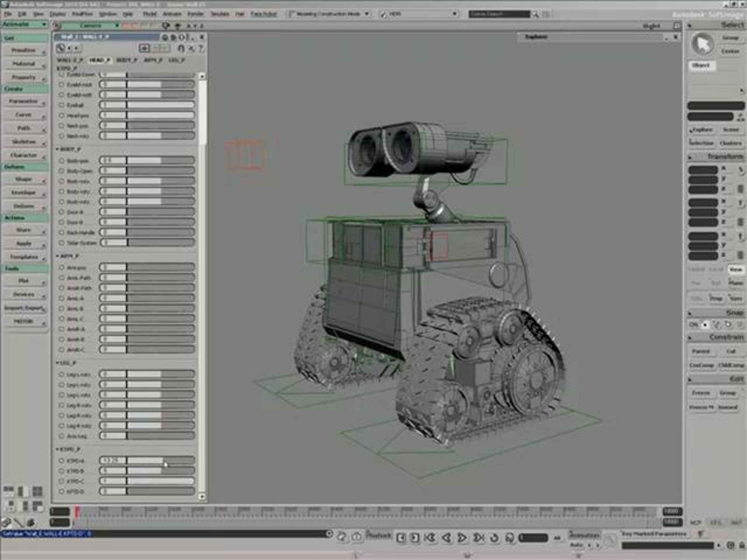Play the animation backward

point(446,537)
